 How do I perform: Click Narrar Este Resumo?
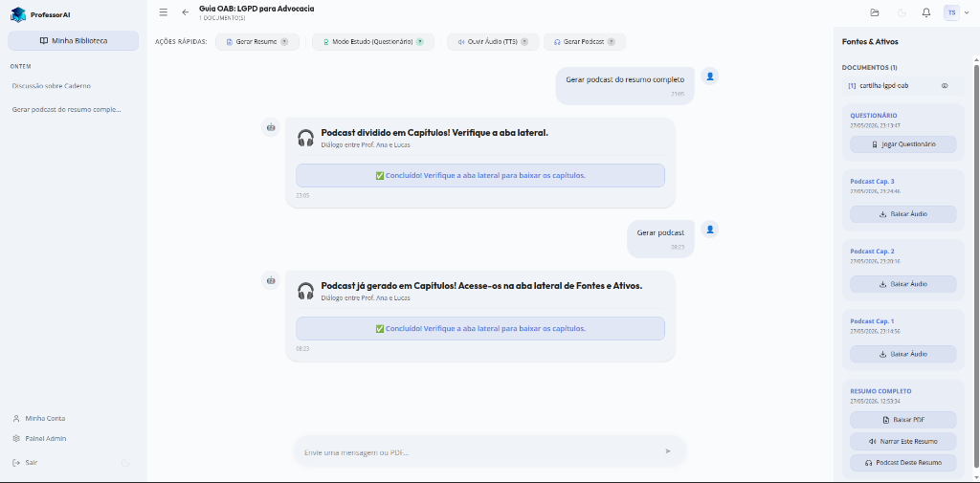(x=903, y=441)
